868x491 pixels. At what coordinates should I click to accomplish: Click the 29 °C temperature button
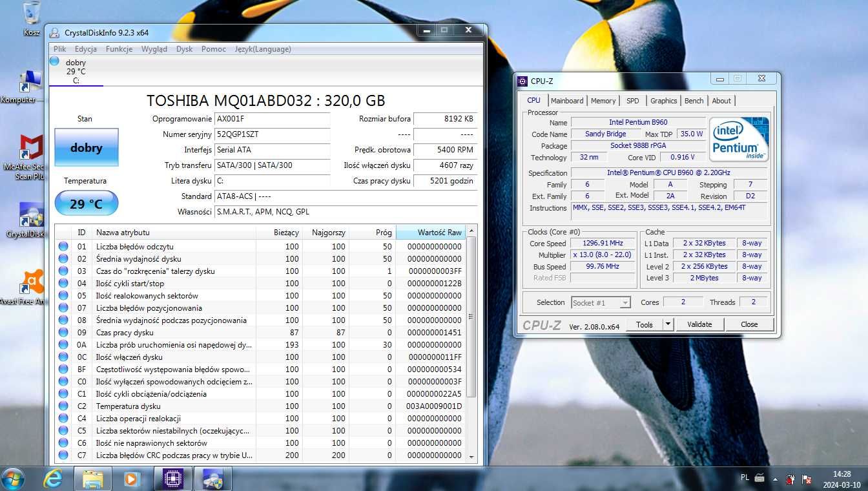87,204
